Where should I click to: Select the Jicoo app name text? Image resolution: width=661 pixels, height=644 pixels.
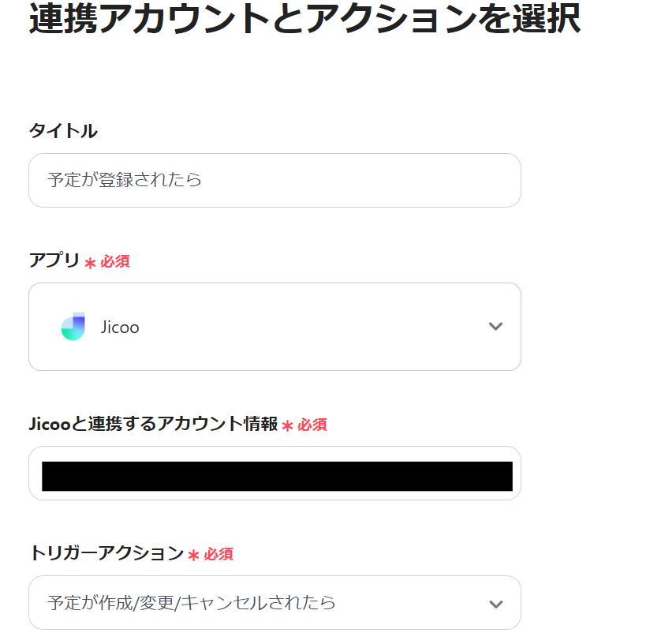point(120,328)
